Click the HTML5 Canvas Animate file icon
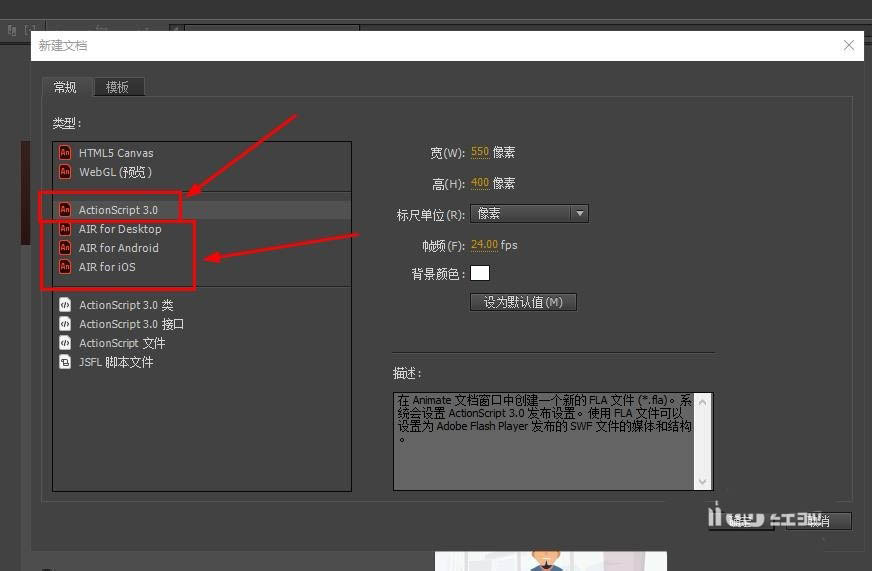The image size is (872, 571). pos(65,152)
